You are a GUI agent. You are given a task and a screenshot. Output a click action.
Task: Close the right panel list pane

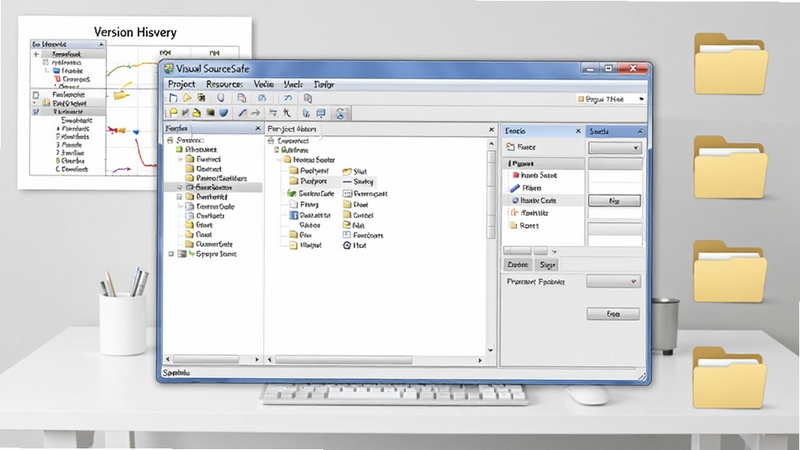click(x=578, y=131)
